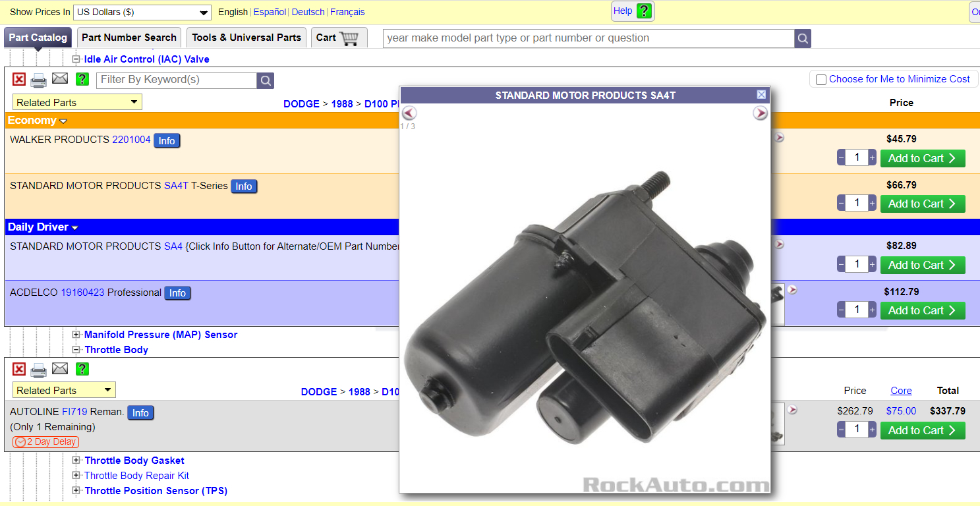This screenshot has width=980, height=506.
Task: Expand the Throttle Position Sensor (TPS) node
Action: pyautogui.click(x=76, y=491)
